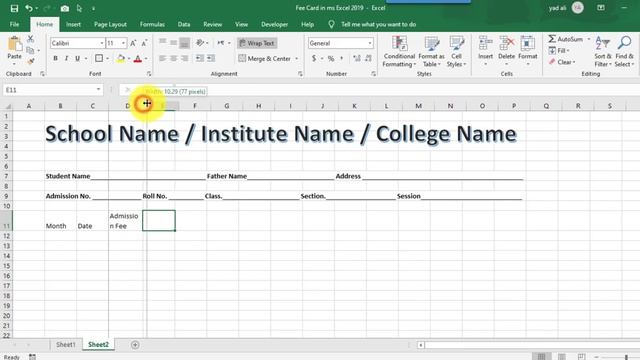
Task: Toggle Wrap Text for the cell
Action: [x=257, y=43]
